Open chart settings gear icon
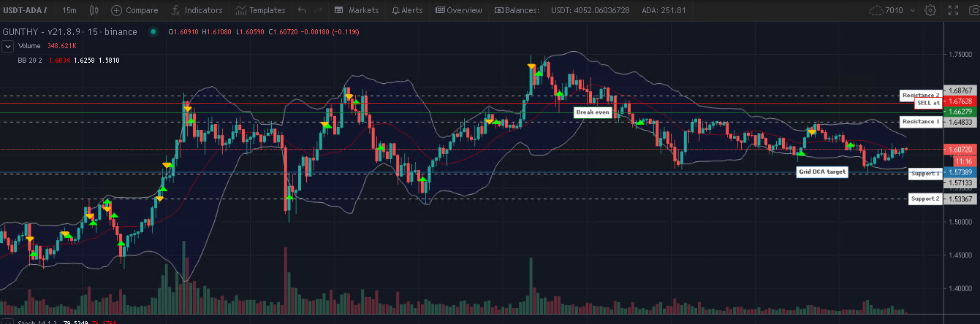The width and height of the screenshot is (980, 324). point(930,11)
